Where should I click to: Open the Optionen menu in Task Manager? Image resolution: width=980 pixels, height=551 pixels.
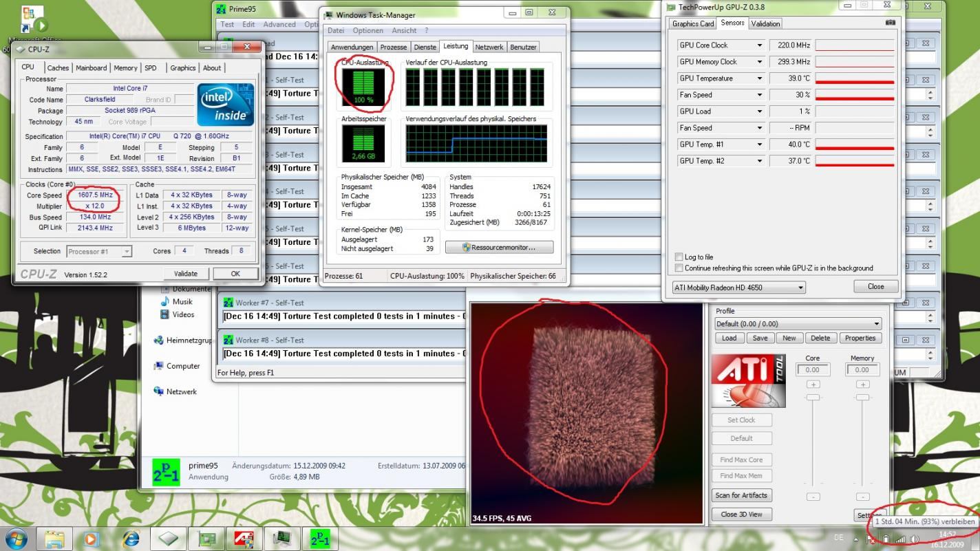pyautogui.click(x=367, y=30)
